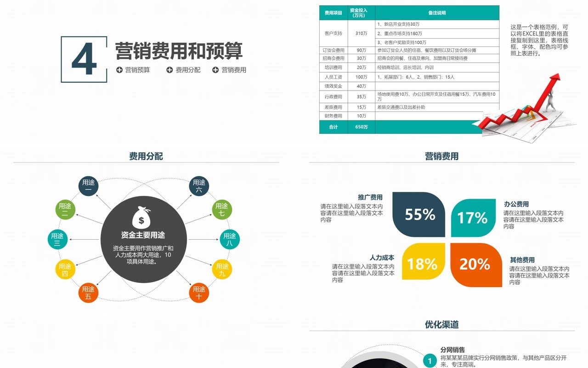Click the 办公费用 label
The image size is (588, 368).
point(516,204)
